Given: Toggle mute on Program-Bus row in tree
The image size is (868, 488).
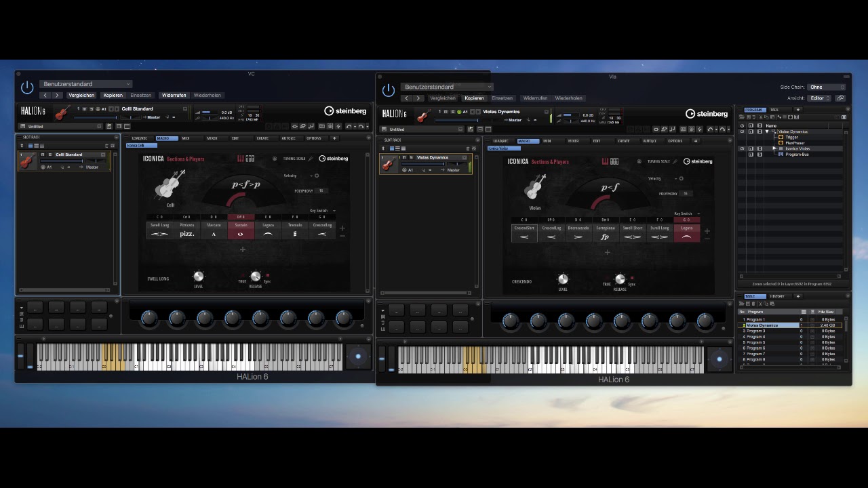Looking at the screenshot, I should (751, 155).
